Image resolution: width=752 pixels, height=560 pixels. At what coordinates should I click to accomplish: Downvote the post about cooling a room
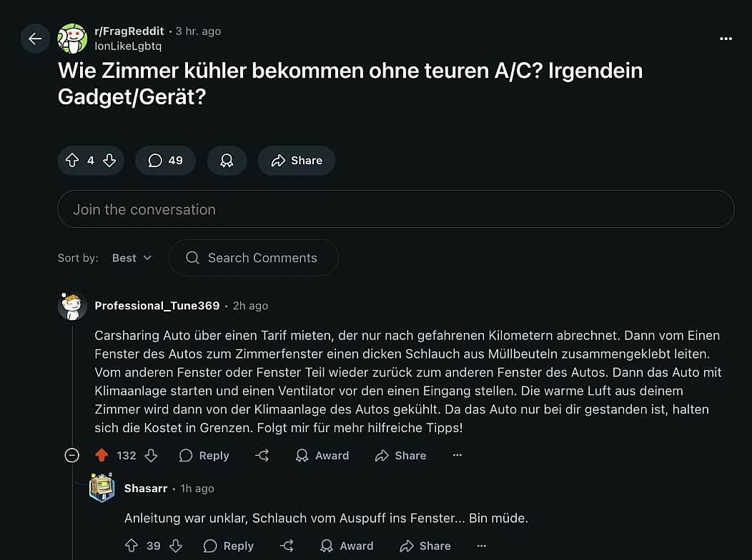click(x=109, y=161)
